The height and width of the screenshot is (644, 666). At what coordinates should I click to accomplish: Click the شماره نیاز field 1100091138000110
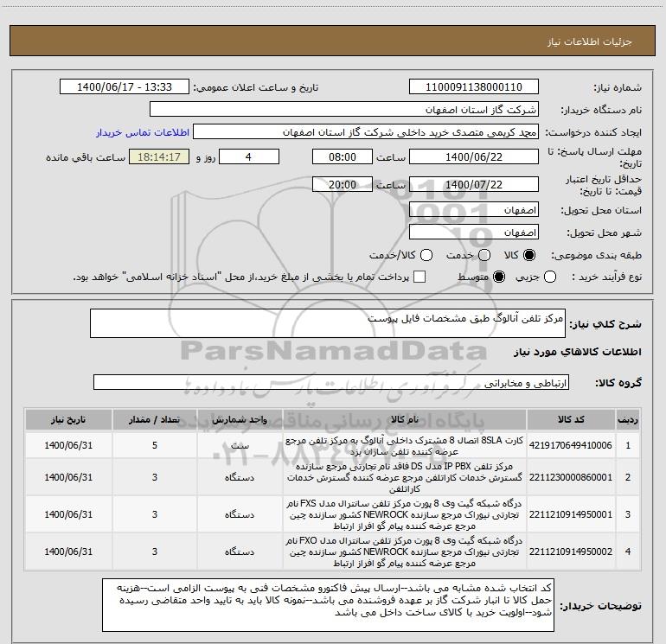tap(474, 86)
